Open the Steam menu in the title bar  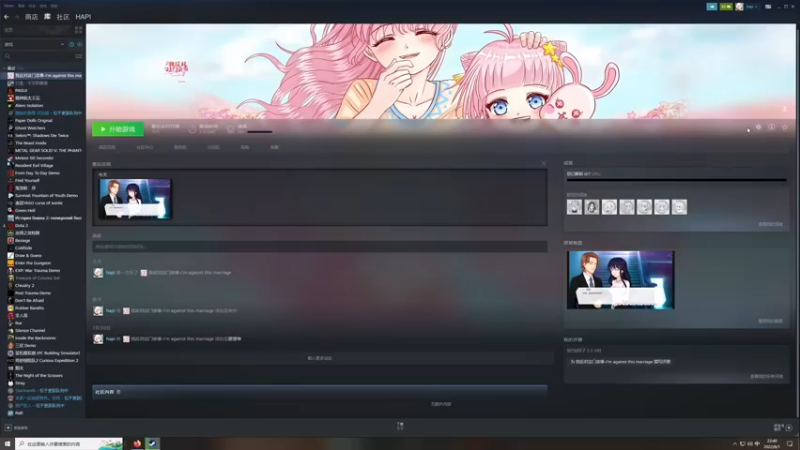9,6
